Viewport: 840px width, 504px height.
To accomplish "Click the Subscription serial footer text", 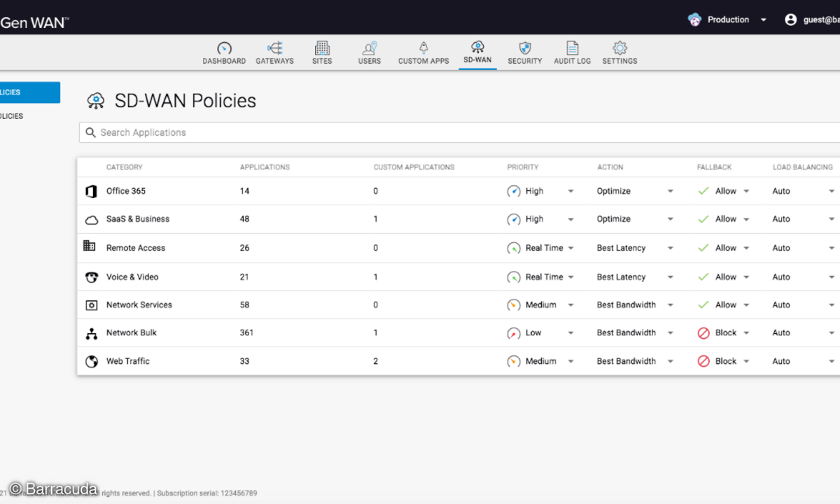I will tap(206, 493).
